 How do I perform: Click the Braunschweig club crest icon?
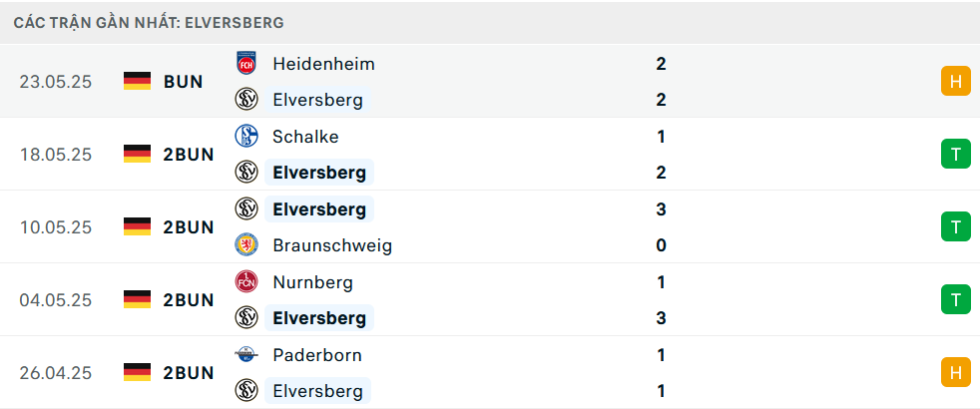(x=246, y=245)
